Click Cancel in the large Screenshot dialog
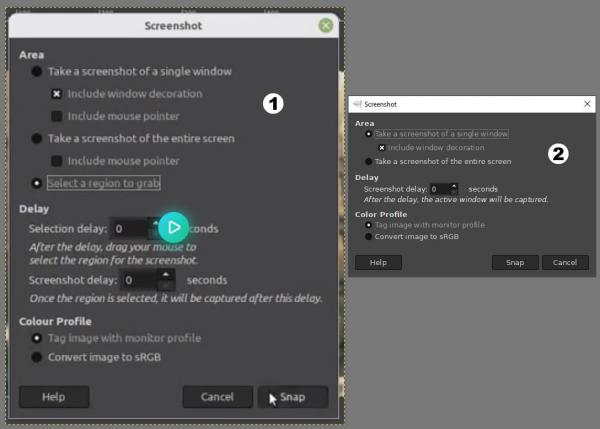Image resolution: width=600 pixels, height=429 pixels. point(217,397)
